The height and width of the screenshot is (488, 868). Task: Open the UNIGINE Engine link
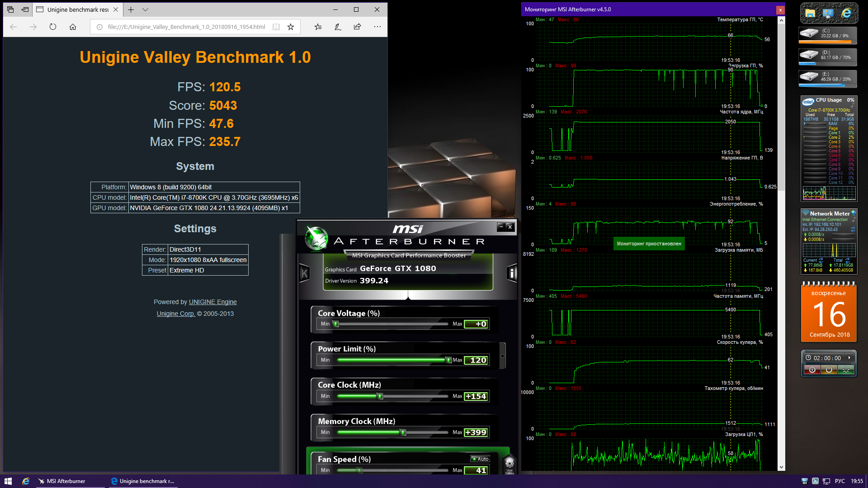(212, 302)
